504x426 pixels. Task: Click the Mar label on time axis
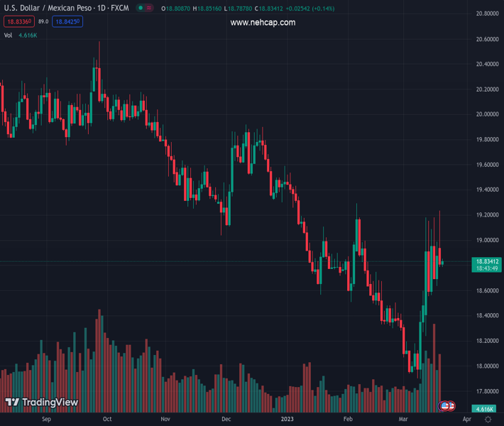(x=403, y=419)
